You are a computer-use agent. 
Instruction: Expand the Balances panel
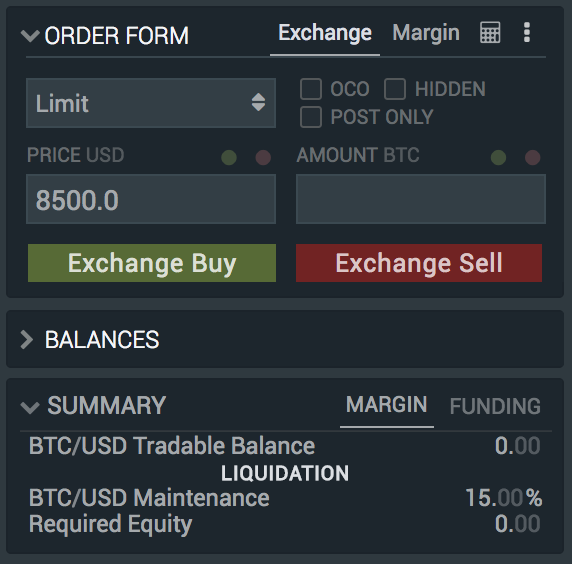[27, 340]
